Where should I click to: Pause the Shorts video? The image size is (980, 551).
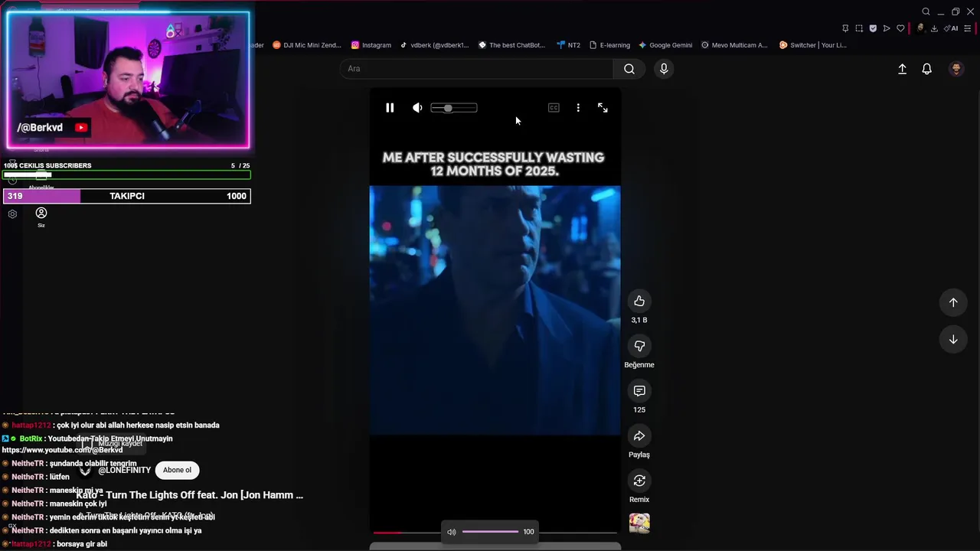click(390, 108)
